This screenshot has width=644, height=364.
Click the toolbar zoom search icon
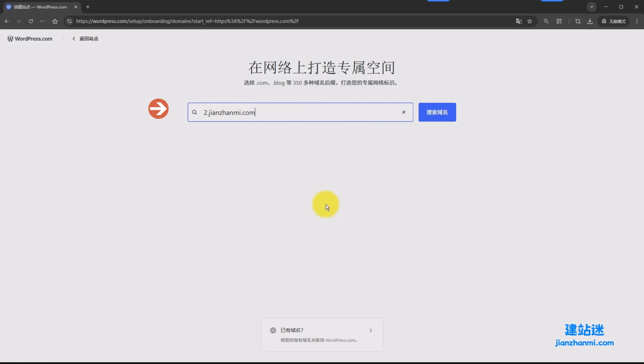click(x=546, y=21)
